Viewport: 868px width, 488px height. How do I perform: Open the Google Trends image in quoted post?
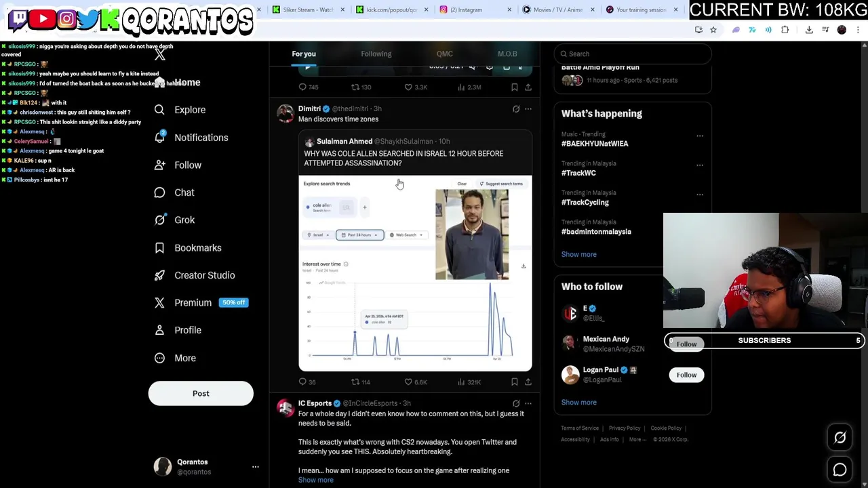[415, 273]
